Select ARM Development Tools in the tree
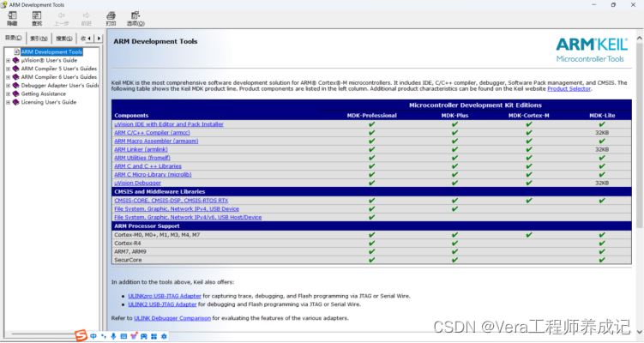The width and height of the screenshot is (644, 343). click(x=51, y=51)
